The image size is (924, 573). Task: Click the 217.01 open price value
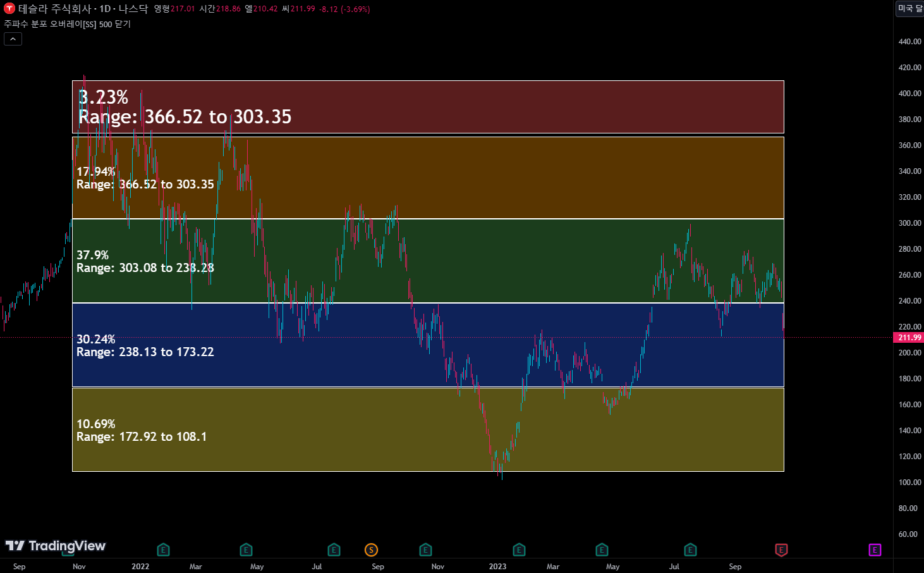183,9
